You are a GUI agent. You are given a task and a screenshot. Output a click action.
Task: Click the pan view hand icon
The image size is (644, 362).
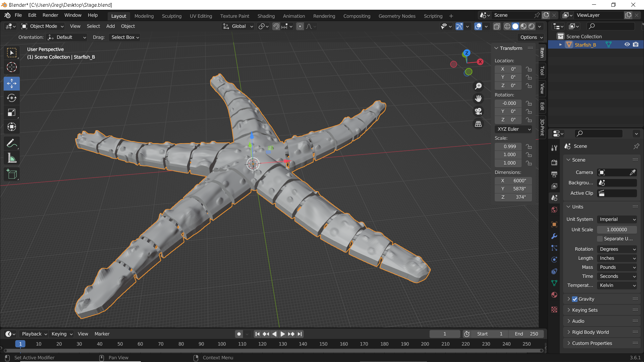[478, 99]
